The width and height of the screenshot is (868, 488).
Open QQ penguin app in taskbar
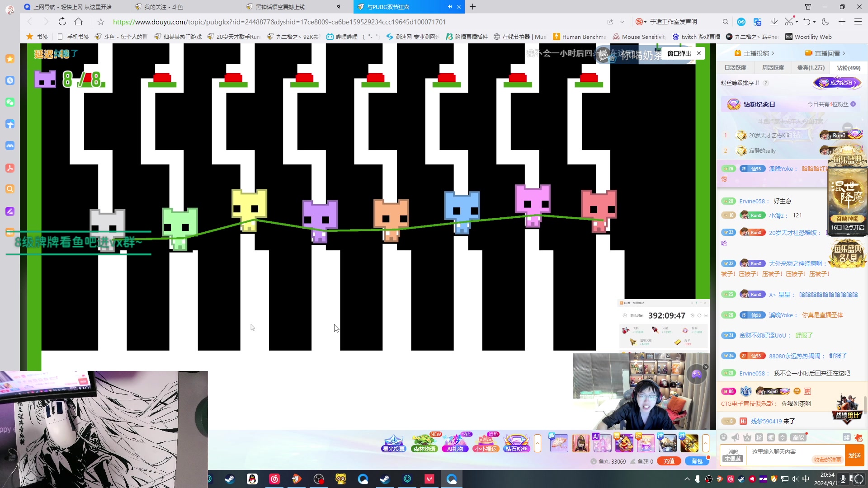click(252, 479)
